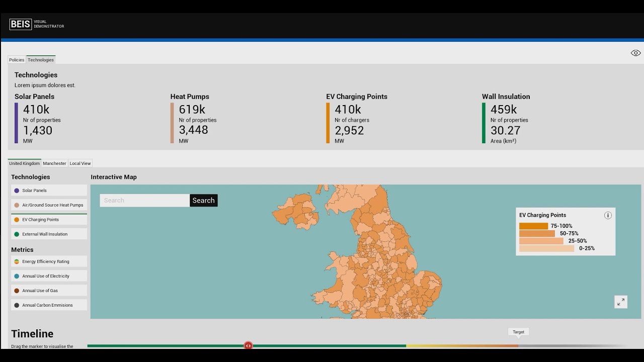The image size is (644, 362).
Task: Open the Local View tab
Action: [80, 163]
